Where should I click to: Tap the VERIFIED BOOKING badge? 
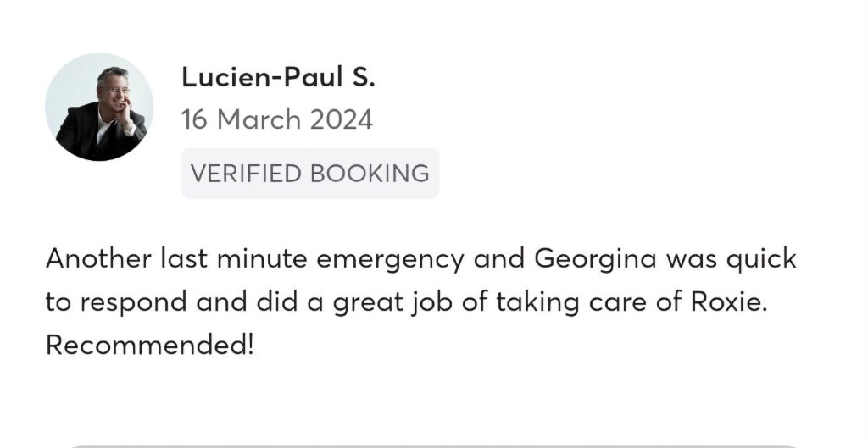click(309, 174)
